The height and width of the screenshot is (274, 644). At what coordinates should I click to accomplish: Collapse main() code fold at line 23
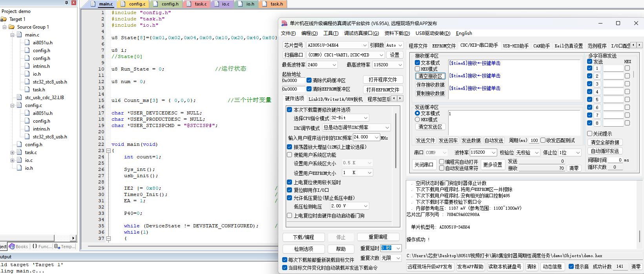pyautogui.click(x=109, y=151)
